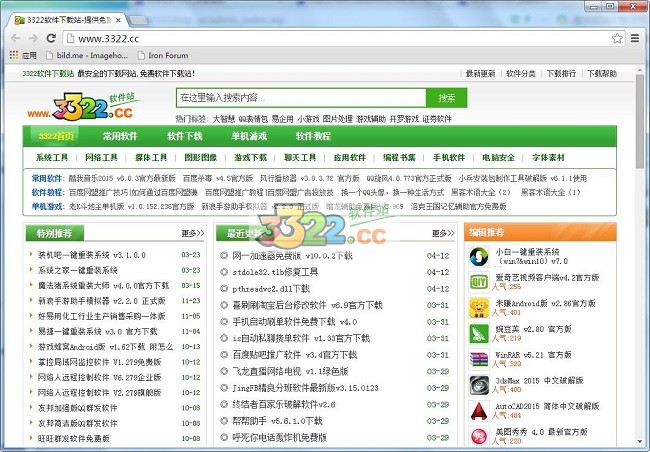This screenshot has width=650, height=452.
Task: Open 飞龙直播网络电视 entry
Action: (290, 372)
